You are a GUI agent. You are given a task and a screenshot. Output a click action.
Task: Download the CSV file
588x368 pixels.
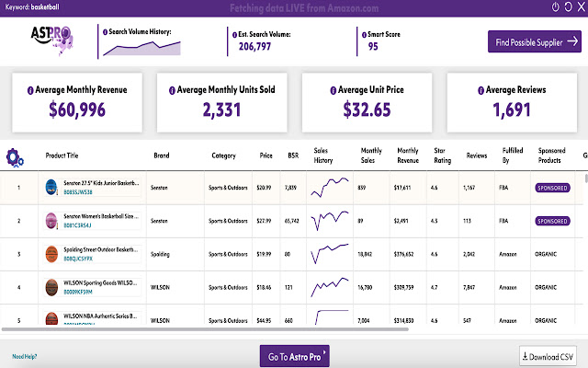tap(548, 356)
